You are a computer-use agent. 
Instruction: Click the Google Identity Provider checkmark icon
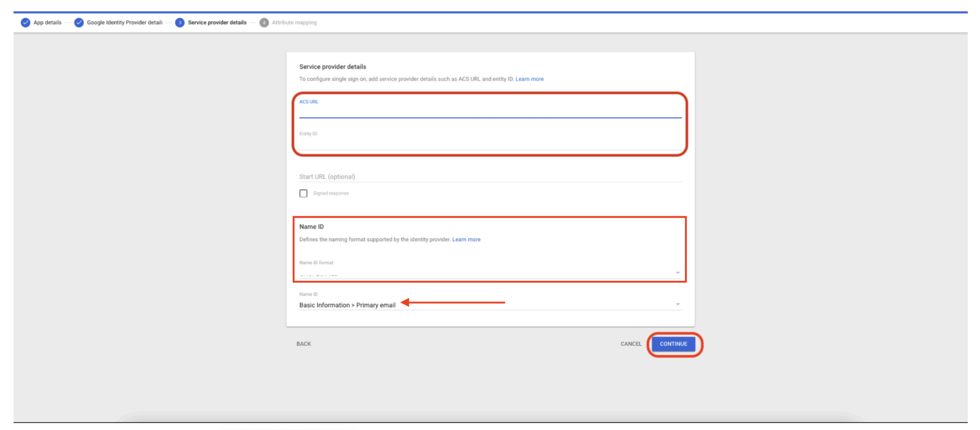pyautogui.click(x=79, y=23)
